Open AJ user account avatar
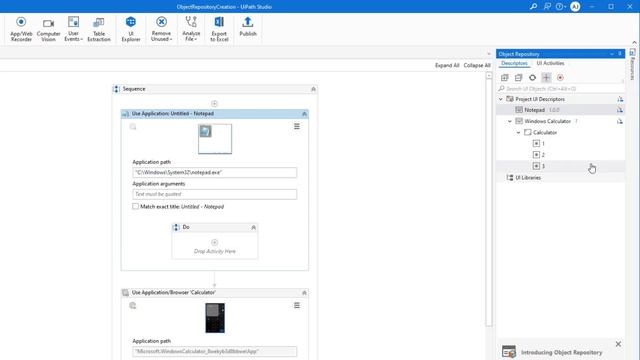The height and width of the screenshot is (360, 640). pos(575,7)
